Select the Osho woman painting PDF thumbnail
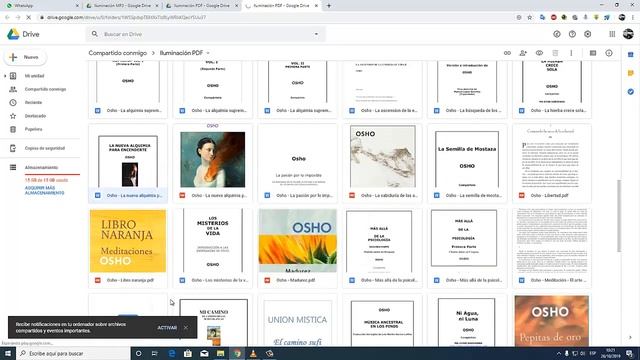This screenshot has width=640, height=360. tap(213, 163)
